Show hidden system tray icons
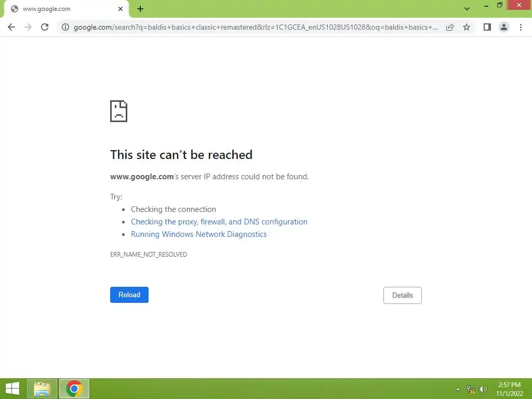Screen dimensions: 532x399 458,389
